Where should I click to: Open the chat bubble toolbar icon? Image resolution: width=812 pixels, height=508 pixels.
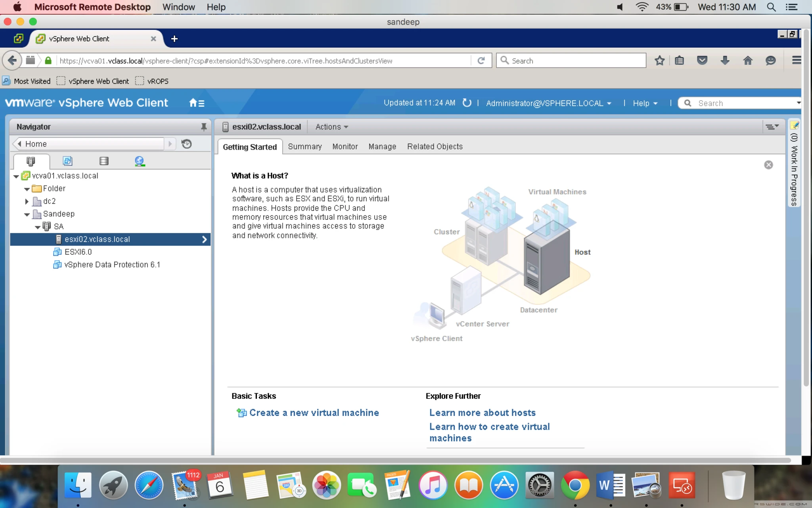tap(770, 60)
